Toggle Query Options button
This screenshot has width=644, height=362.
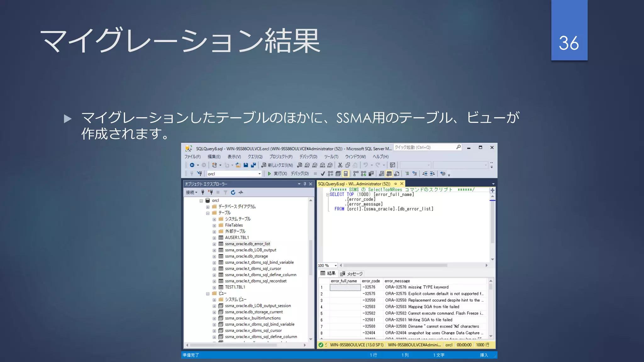tap(338, 173)
